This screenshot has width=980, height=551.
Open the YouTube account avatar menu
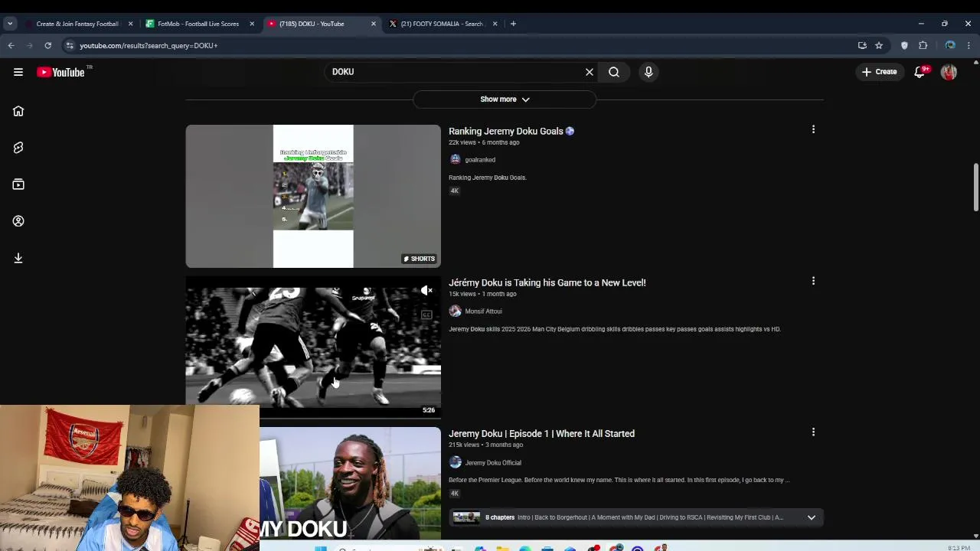click(x=949, y=72)
